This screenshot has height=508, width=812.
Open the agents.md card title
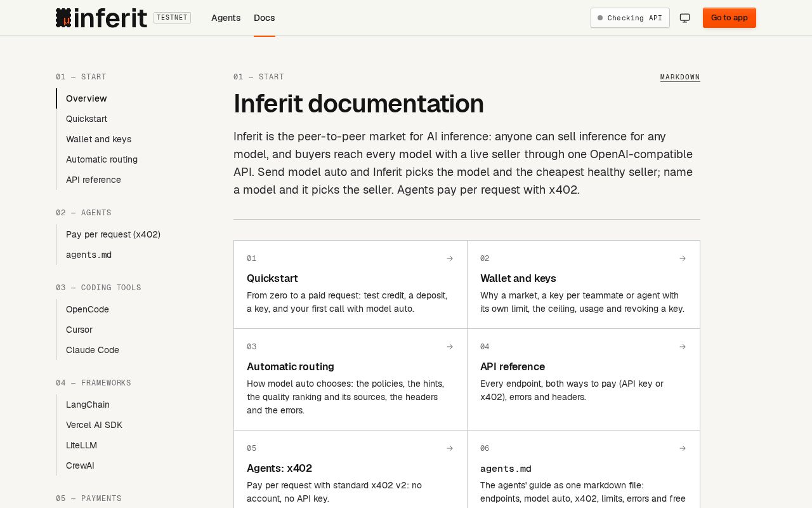(506, 469)
